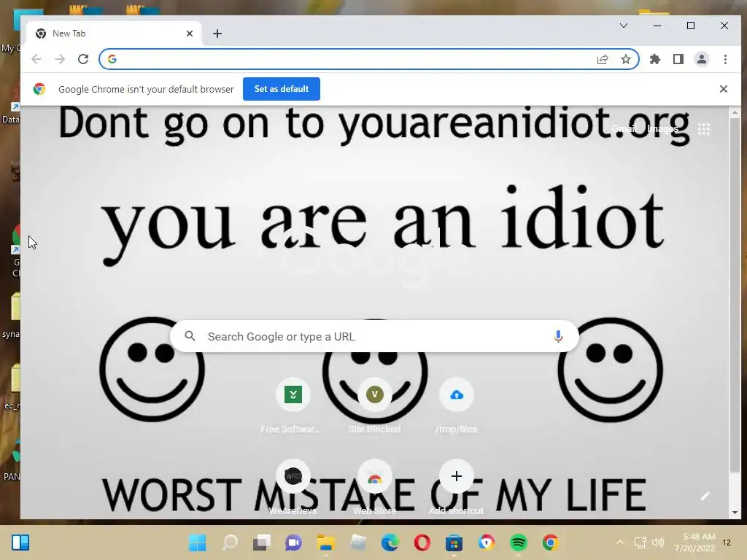Open taskbar Search
The height and width of the screenshot is (560, 747).
click(x=230, y=542)
